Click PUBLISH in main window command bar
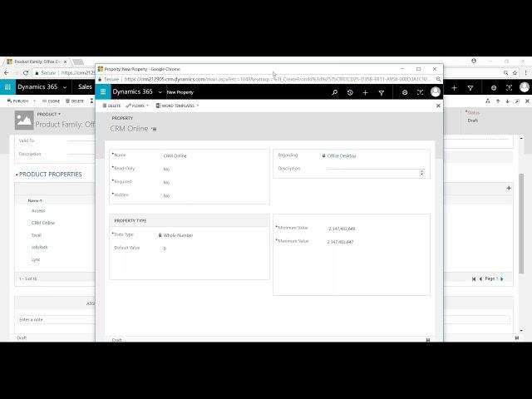532x399 pixels. tap(18, 101)
